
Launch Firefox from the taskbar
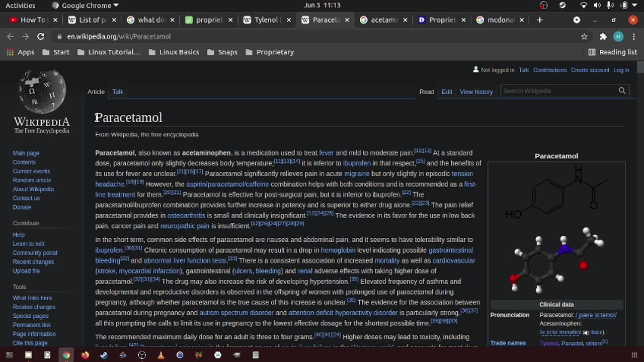[85, 355]
